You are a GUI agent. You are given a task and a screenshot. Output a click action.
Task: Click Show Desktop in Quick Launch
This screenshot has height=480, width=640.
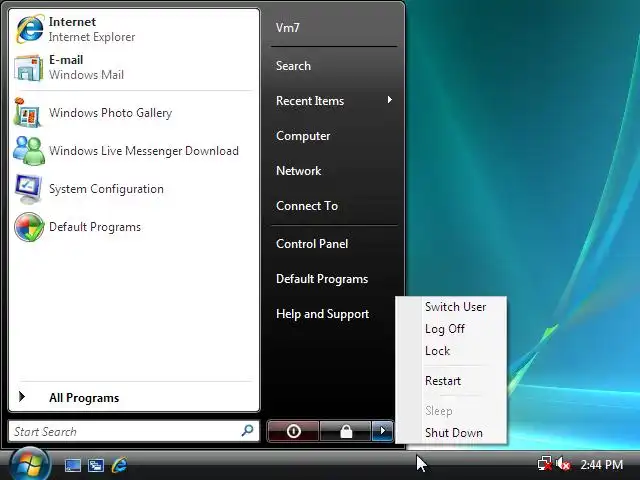(x=73, y=465)
